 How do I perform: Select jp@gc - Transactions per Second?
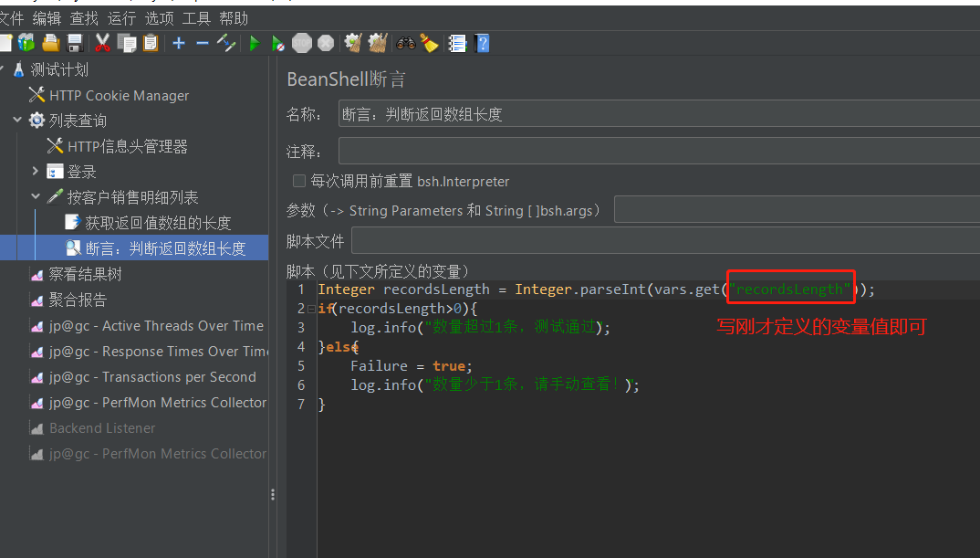pos(152,376)
